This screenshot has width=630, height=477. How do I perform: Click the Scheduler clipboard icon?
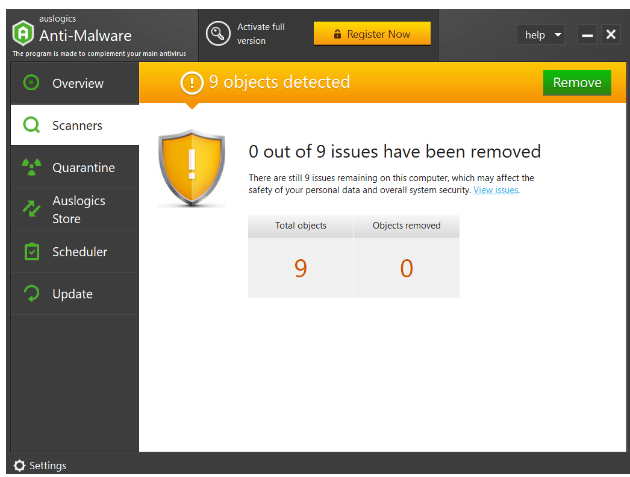32,252
